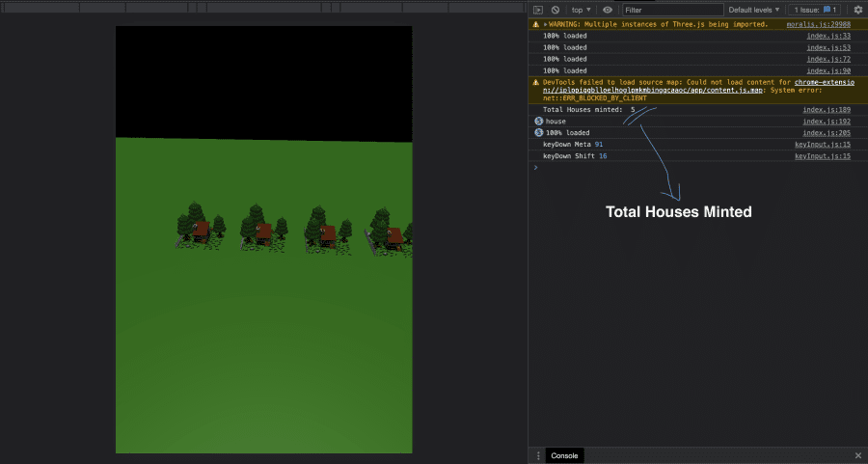Click the console prompt input line

[x=697, y=168]
